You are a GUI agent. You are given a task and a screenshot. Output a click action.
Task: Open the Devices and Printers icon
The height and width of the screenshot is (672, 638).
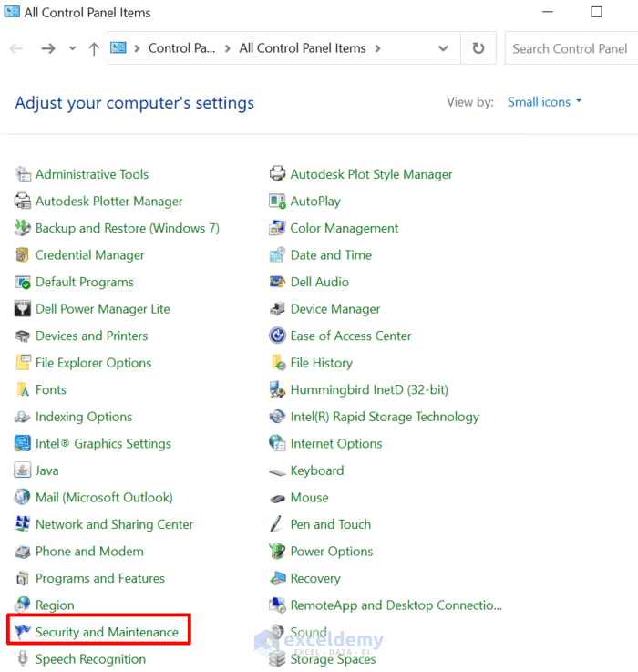pos(23,336)
